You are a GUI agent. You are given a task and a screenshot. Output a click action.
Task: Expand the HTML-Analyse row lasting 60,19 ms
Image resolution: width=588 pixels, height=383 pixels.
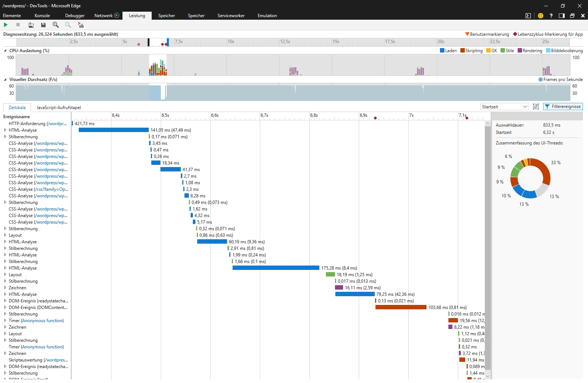(x=5, y=242)
